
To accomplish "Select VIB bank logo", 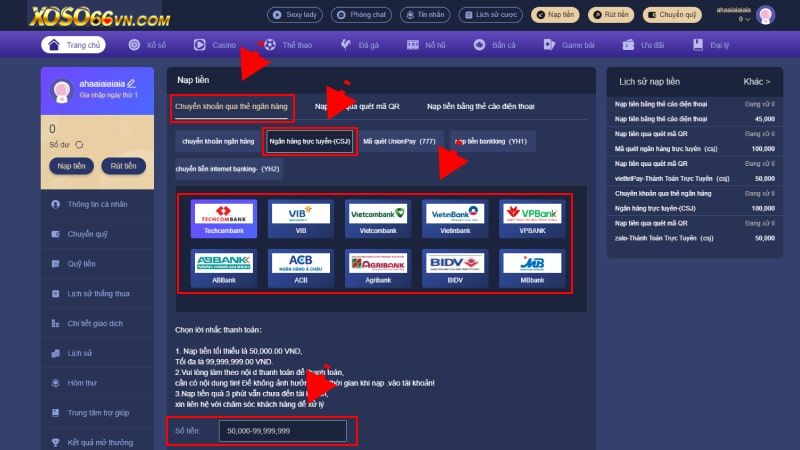I will pos(301,219).
